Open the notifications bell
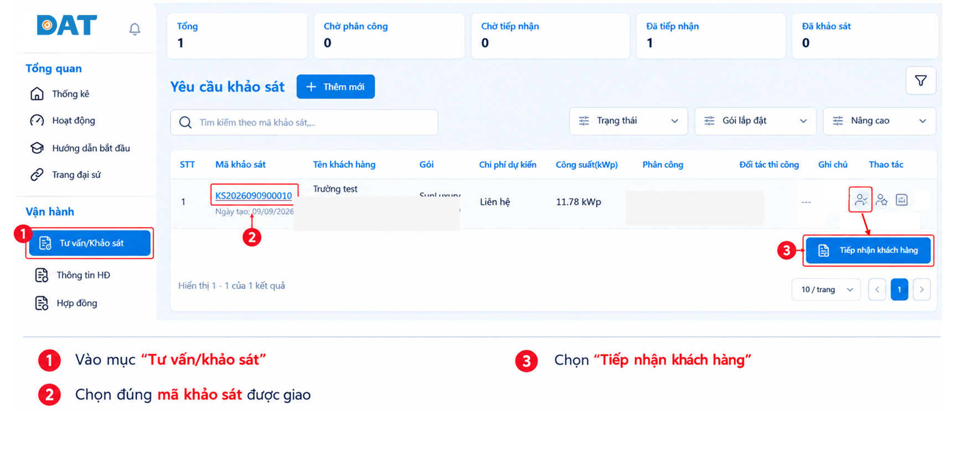Viewport: 980px width, 454px height. click(x=135, y=29)
